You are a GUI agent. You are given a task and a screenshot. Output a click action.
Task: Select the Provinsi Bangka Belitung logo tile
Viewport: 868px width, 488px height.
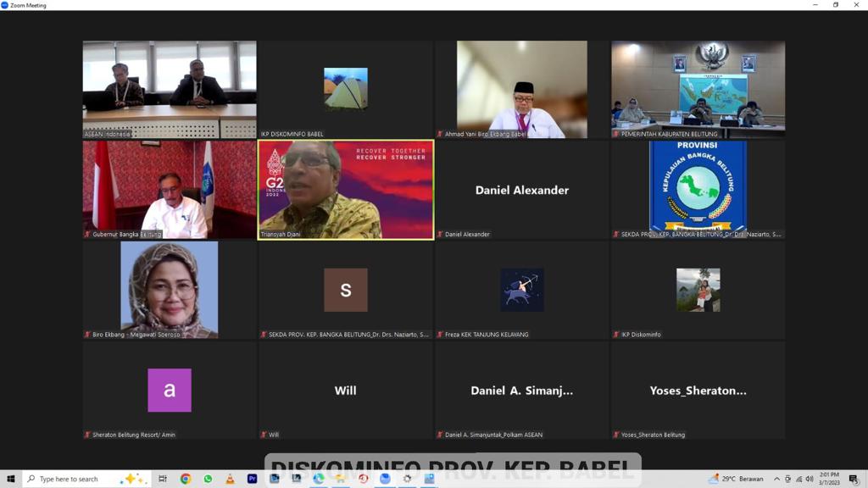coord(698,190)
